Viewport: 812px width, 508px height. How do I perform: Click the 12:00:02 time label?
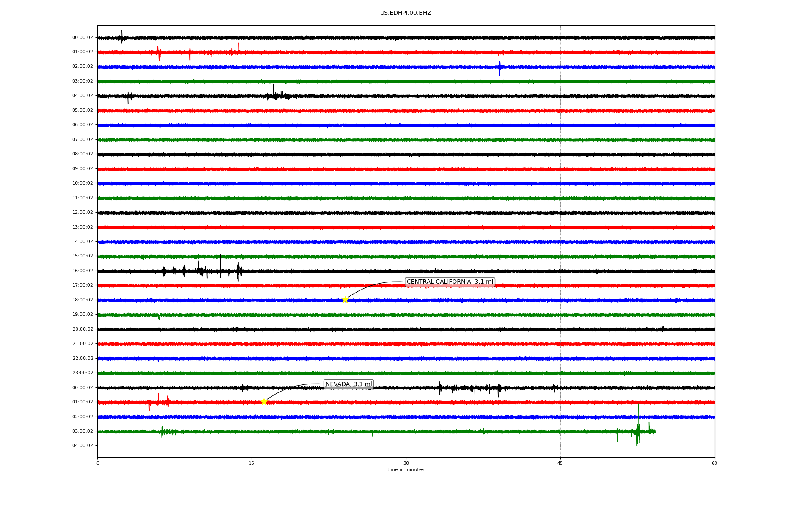(82, 213)
